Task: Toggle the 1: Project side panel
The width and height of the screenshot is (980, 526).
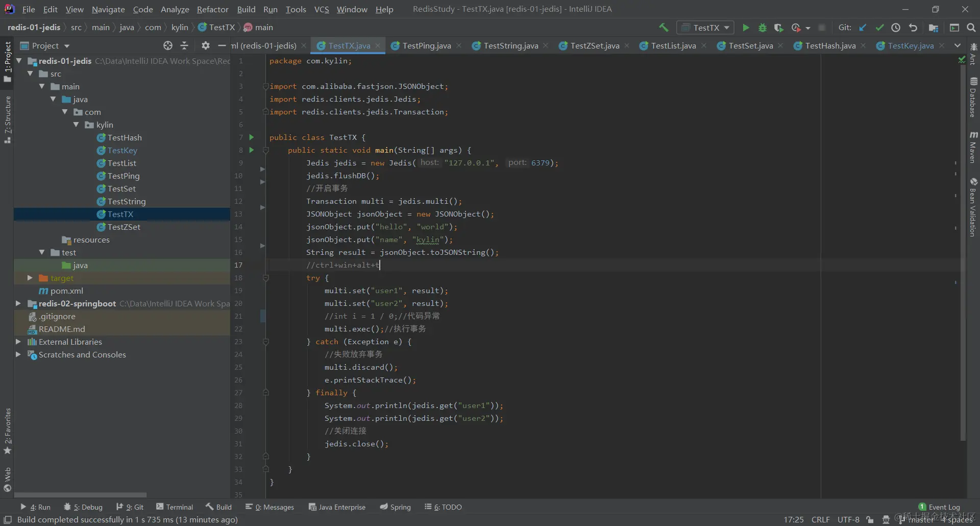Action: [7, 61]
